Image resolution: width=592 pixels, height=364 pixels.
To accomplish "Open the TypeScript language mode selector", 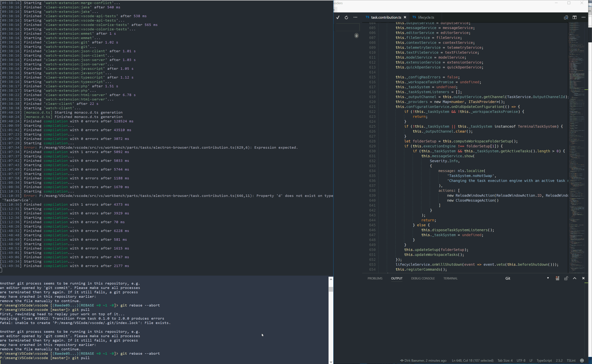I will [544, 360].
